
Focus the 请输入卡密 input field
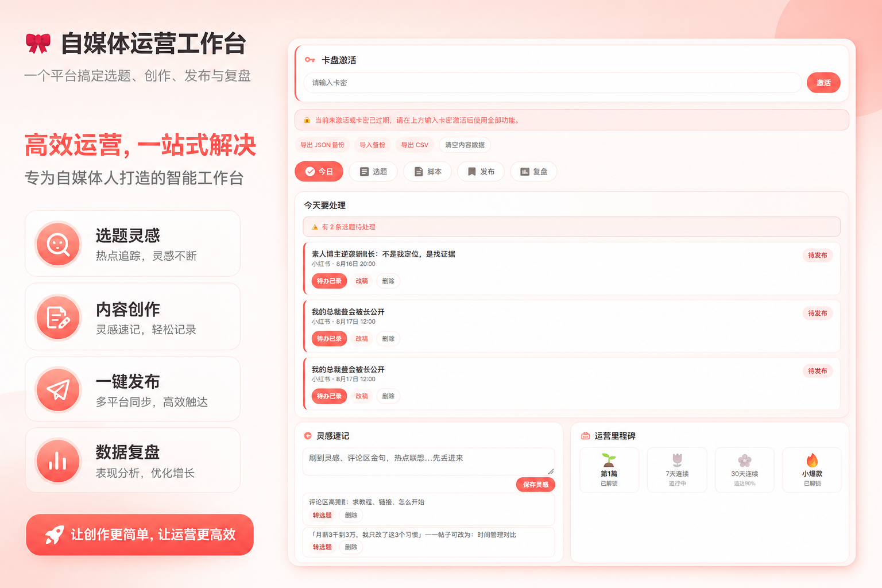552,83
